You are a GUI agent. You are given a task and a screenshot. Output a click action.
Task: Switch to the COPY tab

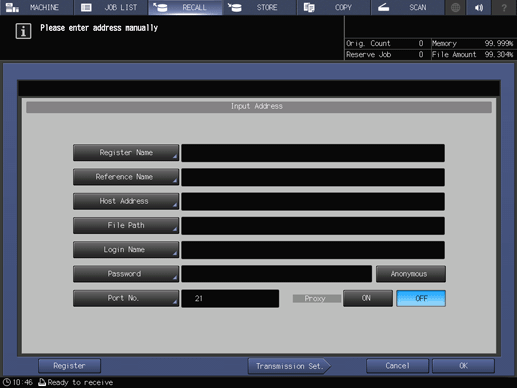click(334, 7)
